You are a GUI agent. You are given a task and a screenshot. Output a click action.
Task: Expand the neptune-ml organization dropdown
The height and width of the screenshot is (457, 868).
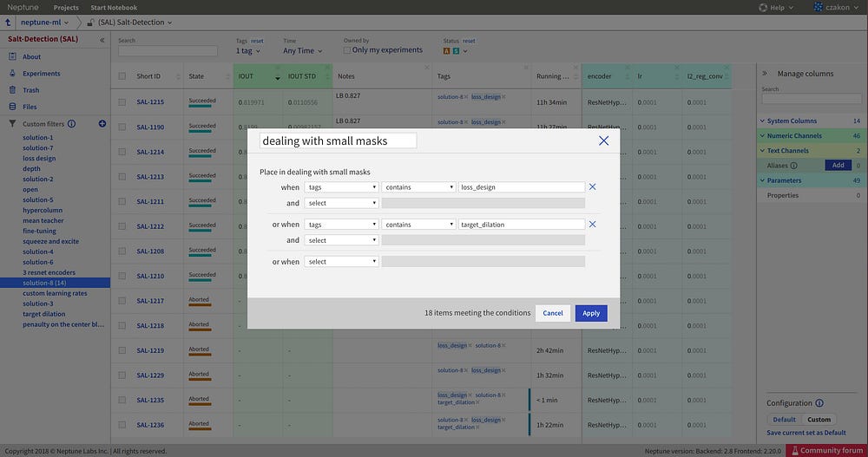coord(45,23)
